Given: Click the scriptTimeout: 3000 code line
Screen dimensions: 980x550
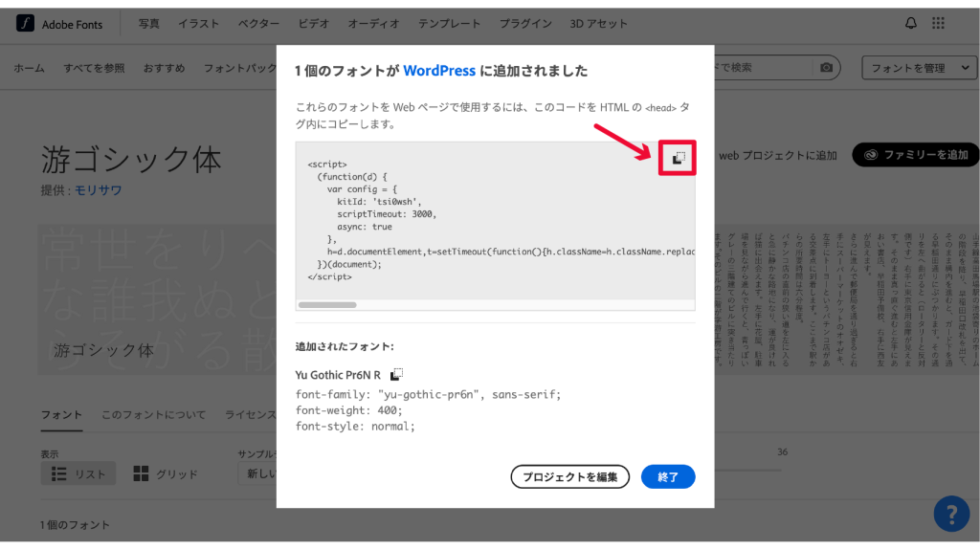Looking at the screenshot, I should click(387, 214).
